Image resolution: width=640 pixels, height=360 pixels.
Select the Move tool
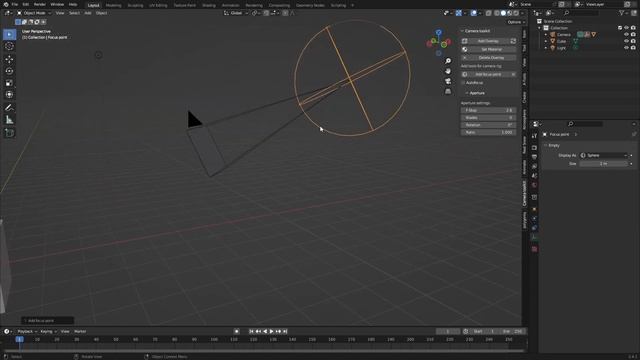coord(9,60)
